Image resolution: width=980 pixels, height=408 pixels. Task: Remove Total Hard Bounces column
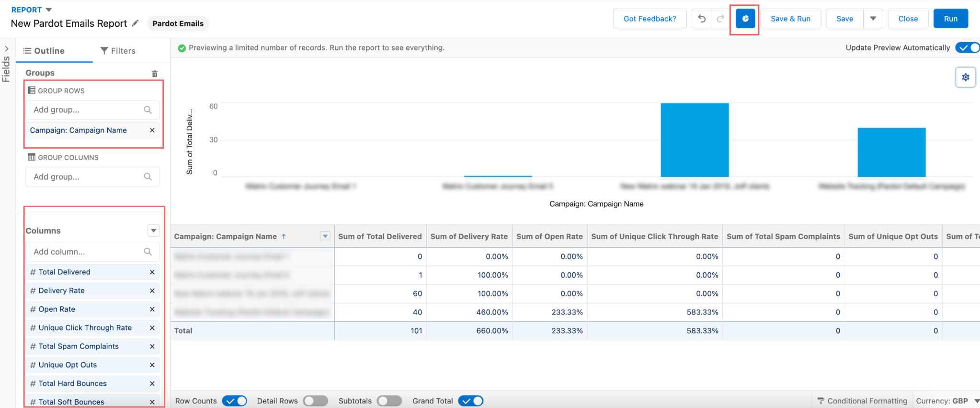coord(152,384)
